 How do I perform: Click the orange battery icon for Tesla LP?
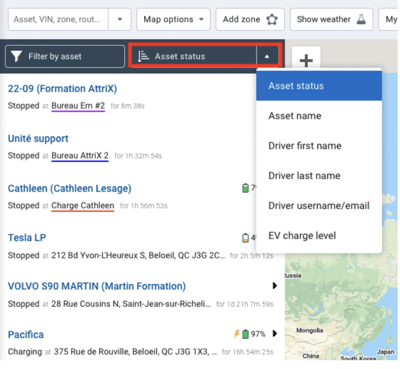(x=245, y=238)
